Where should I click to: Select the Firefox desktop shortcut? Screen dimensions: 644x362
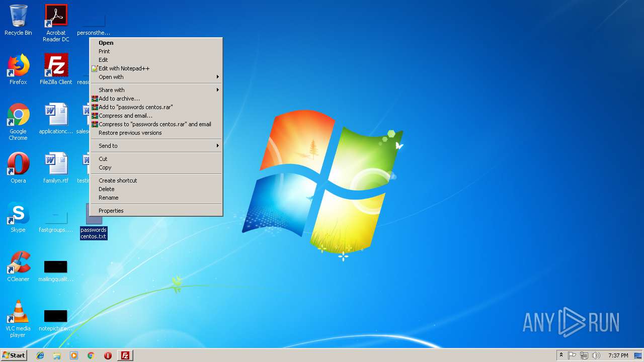point(18,69)
